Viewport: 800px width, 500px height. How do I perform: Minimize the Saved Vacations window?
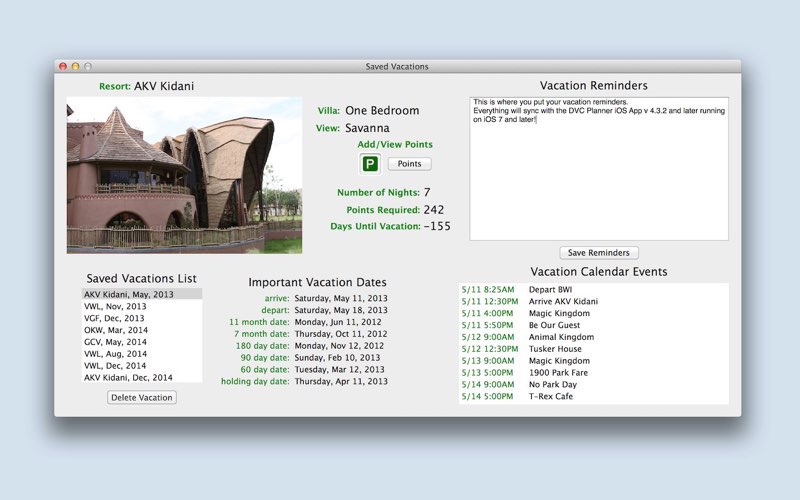[75, 66]
